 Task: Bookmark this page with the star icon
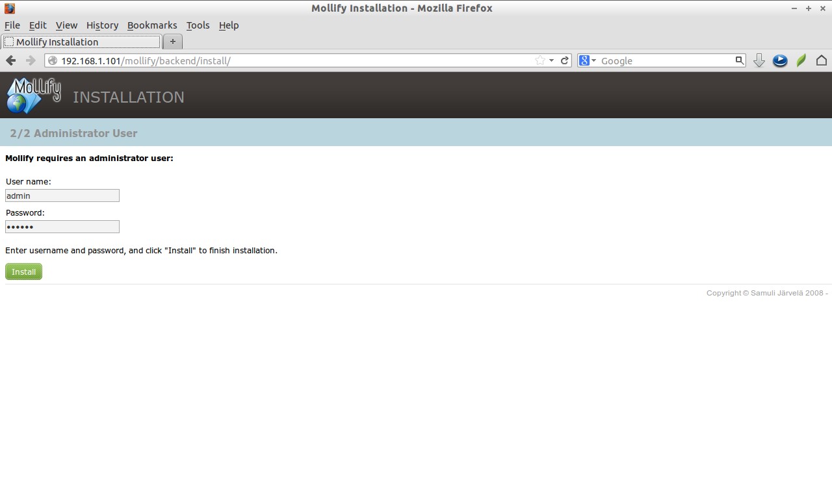[x=540, y=60]
